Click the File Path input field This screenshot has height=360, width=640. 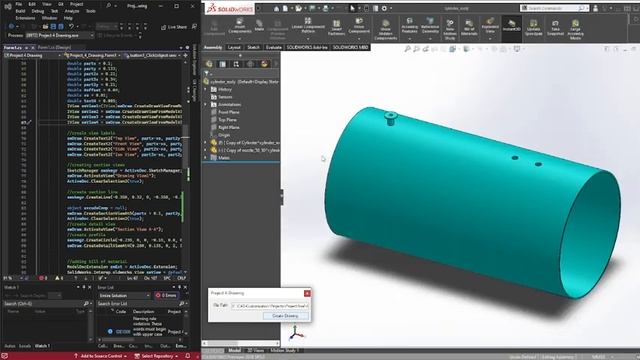click(x=271, y=306)
